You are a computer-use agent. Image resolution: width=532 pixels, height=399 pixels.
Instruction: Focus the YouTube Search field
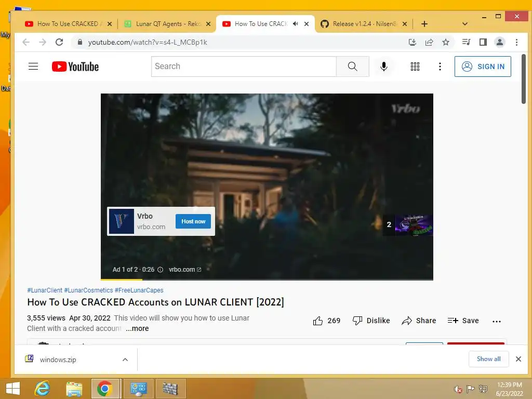click(244, 66)
